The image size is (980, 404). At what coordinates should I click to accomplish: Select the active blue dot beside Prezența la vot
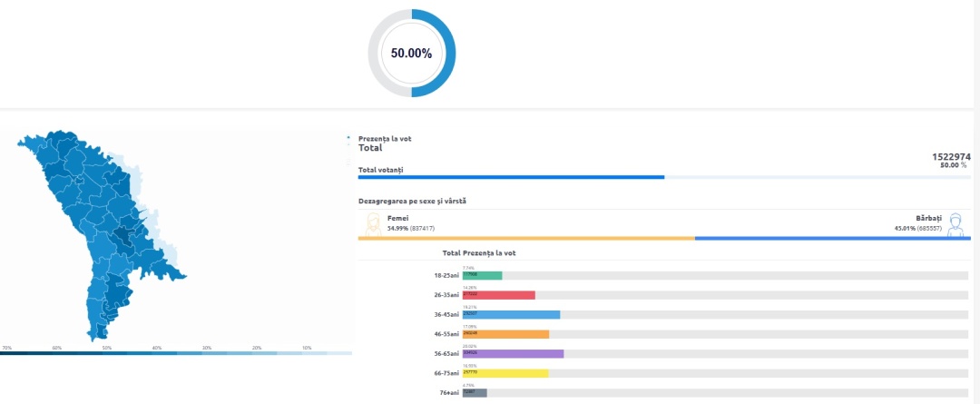tap(348, 138)
